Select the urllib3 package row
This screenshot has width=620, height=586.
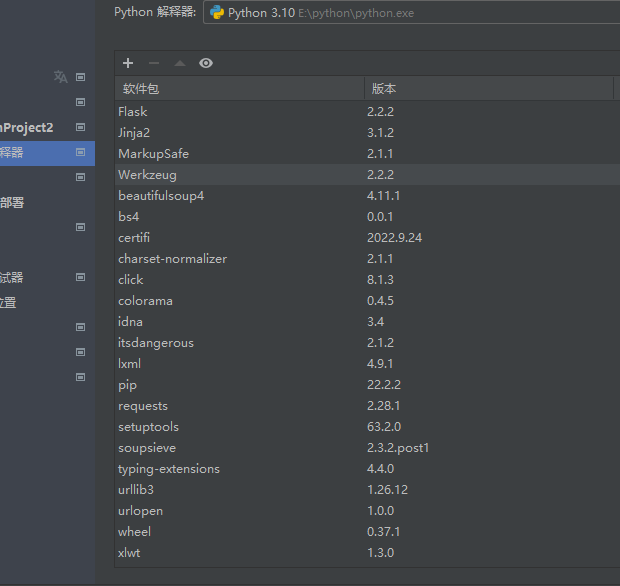(367, 490)
